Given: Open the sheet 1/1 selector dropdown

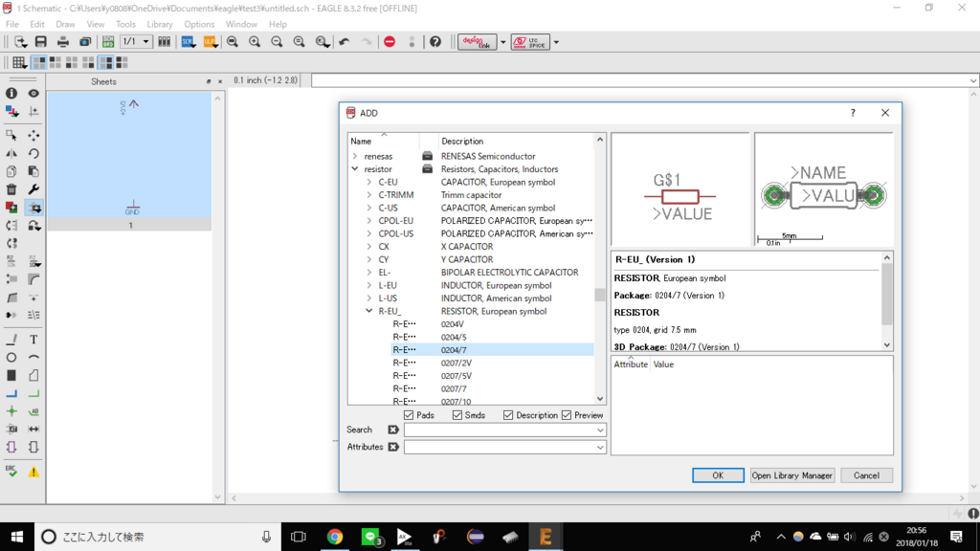Looking at the screenshot, I should [145, 42].
